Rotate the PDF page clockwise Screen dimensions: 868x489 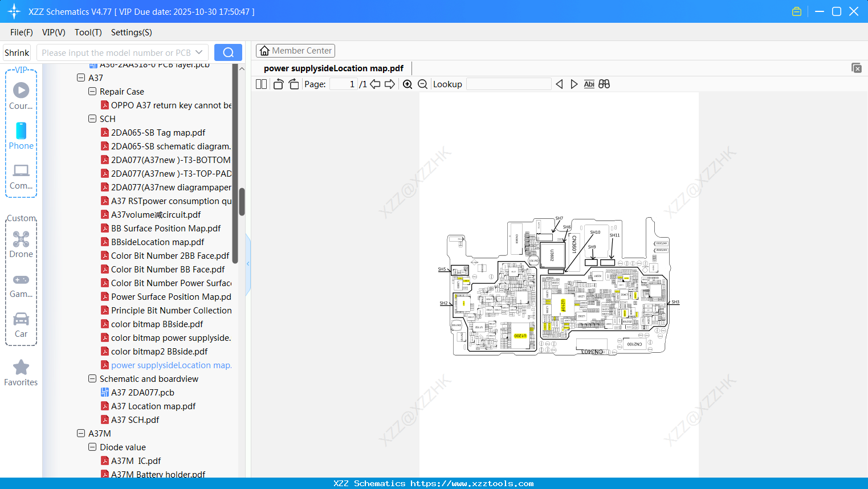click(x=294, y=84)
